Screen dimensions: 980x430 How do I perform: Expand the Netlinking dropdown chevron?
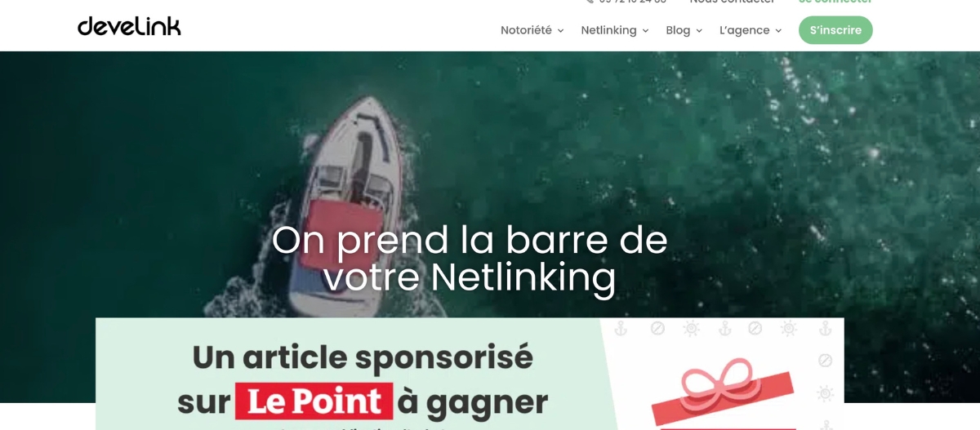(x=645, y=31)
